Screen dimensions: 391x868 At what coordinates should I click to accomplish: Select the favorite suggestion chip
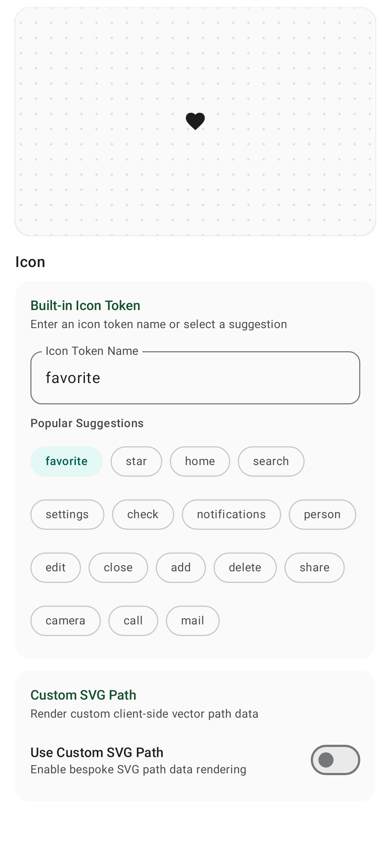point(66,461)
